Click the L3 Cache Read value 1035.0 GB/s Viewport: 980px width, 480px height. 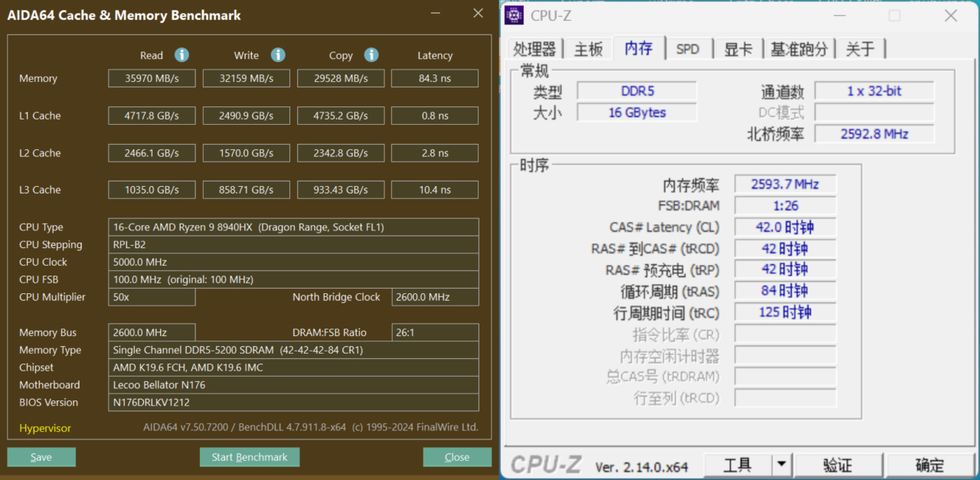[x=152, y=190]
